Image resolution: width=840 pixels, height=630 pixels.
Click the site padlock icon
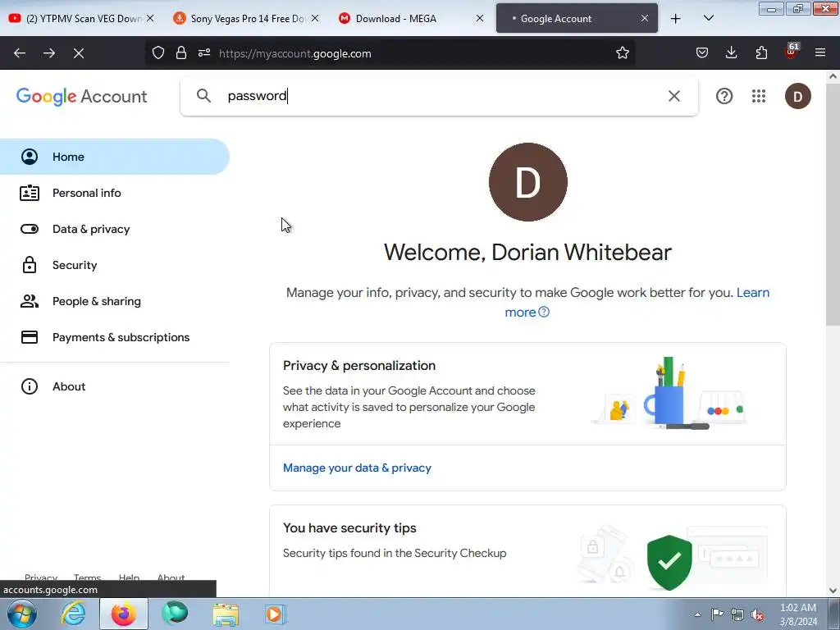[x=181, y=53]
